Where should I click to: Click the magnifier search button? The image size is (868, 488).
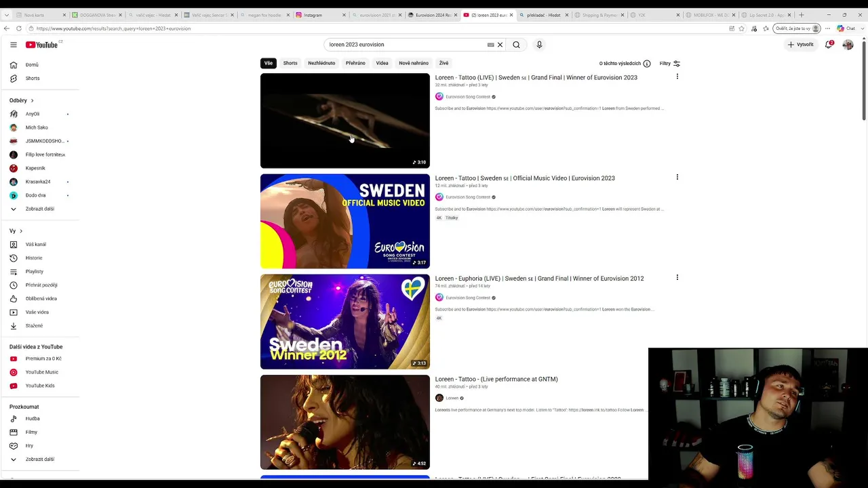[x=516, y=45]
